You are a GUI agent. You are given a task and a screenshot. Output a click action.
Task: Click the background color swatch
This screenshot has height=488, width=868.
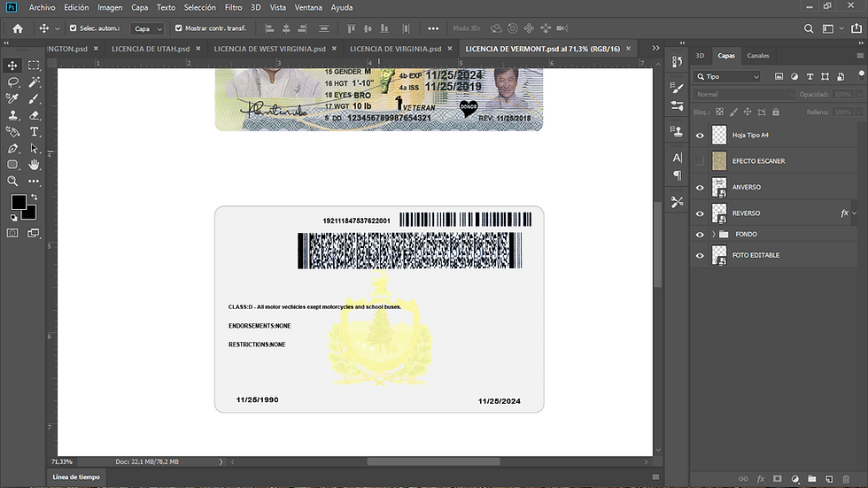click(x=31, y=214)
